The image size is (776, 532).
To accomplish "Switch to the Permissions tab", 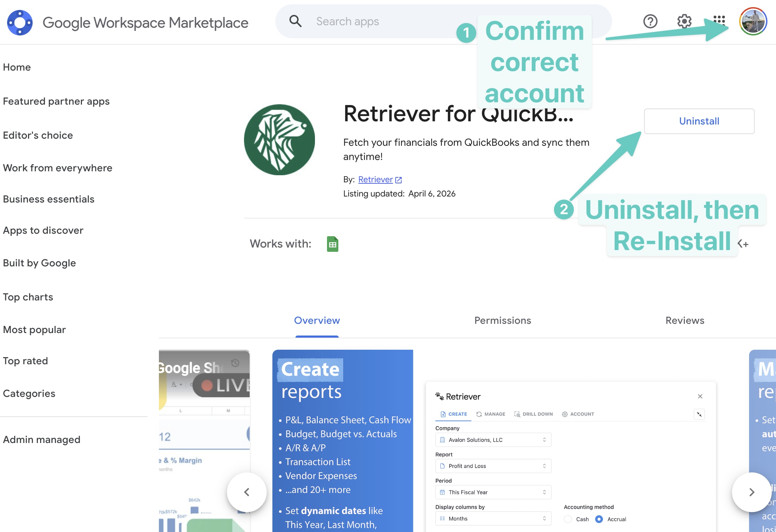I will click(x=503, y=320).
